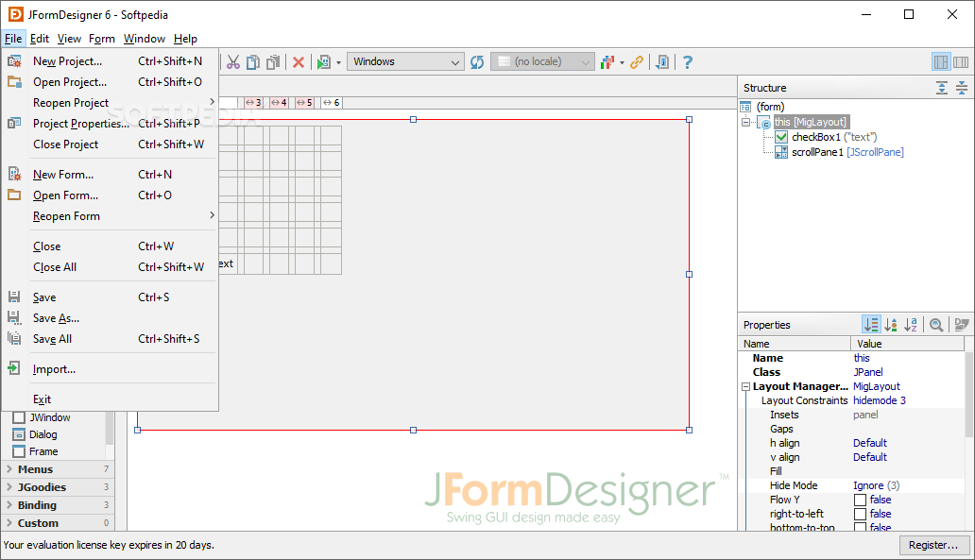Image resolution: width=975 pixels, height=560 pixels.
Task: Toggle the Flow Y checkbox
Action: click(x=860, y=500)
